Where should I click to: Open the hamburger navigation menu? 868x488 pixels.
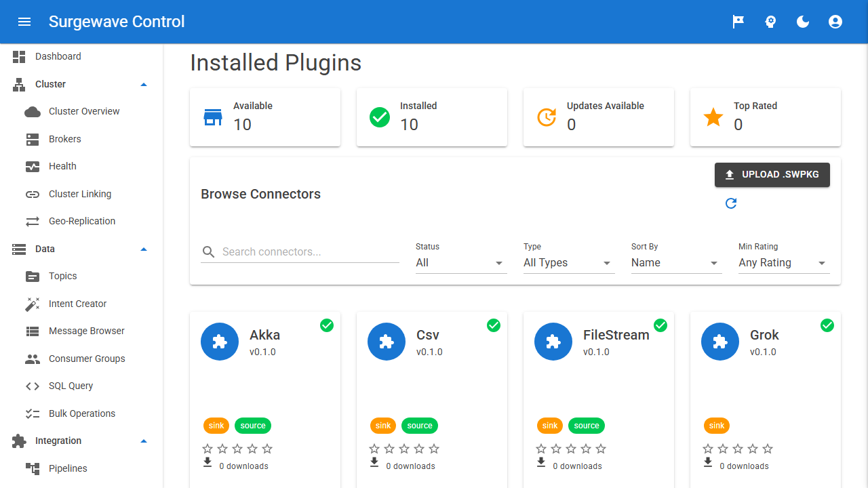click(x=24, y=22)
